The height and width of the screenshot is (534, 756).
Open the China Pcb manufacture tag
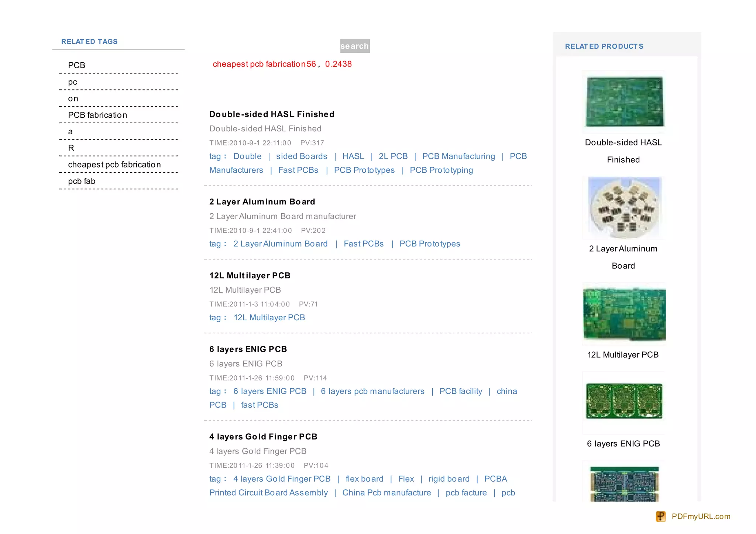pos(386,493)
